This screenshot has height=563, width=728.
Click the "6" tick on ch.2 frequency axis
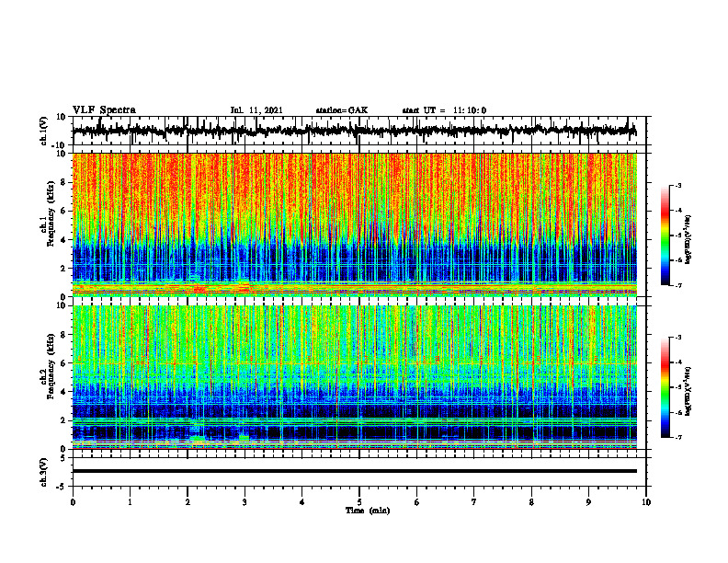click(x=63, y=363)
